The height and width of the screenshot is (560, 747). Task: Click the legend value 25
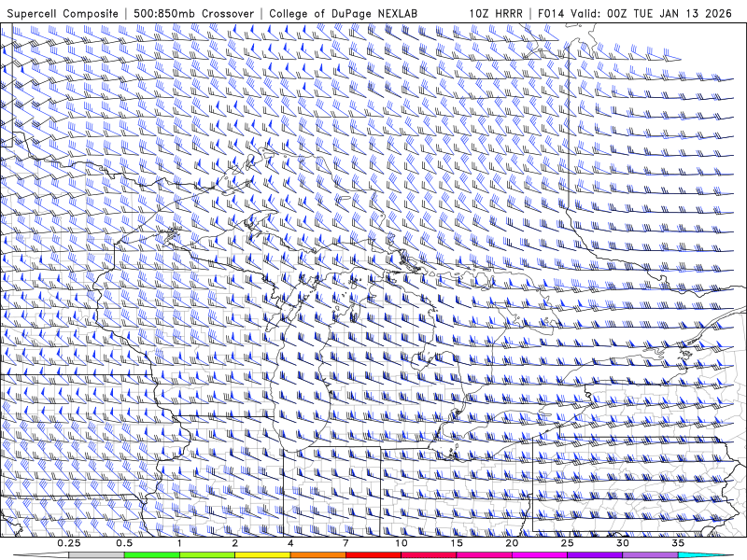[567, 543]
